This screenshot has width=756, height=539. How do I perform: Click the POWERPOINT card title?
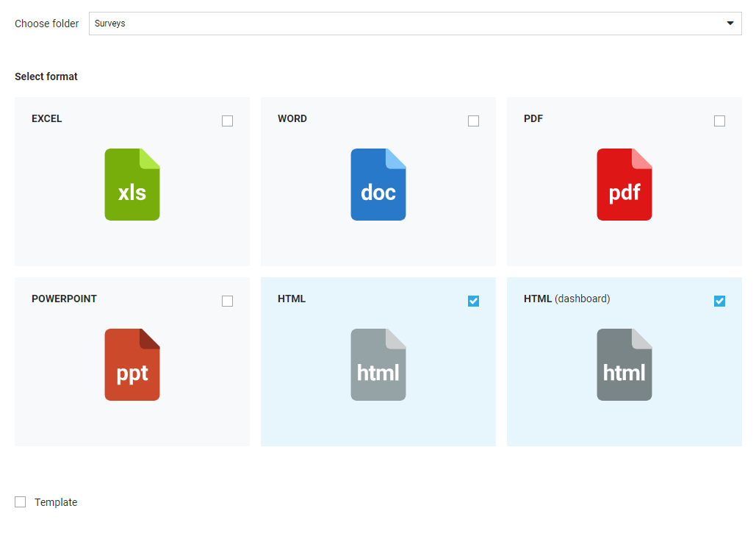click(x=64, y=299)
